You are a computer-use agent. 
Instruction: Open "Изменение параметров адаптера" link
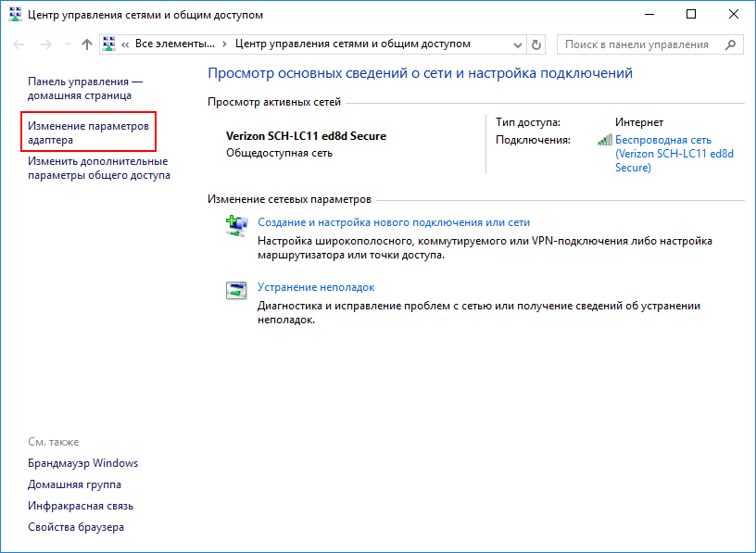88,132
